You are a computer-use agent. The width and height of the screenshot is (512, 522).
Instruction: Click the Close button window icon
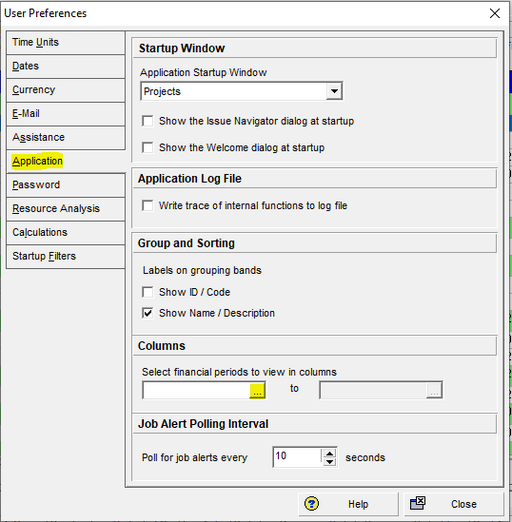point(418,503)
